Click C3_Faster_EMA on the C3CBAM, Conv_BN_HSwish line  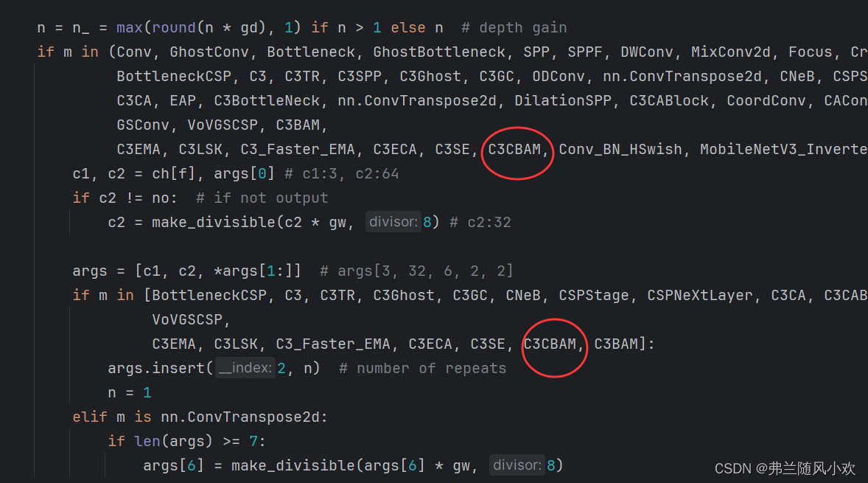point(298,150)
